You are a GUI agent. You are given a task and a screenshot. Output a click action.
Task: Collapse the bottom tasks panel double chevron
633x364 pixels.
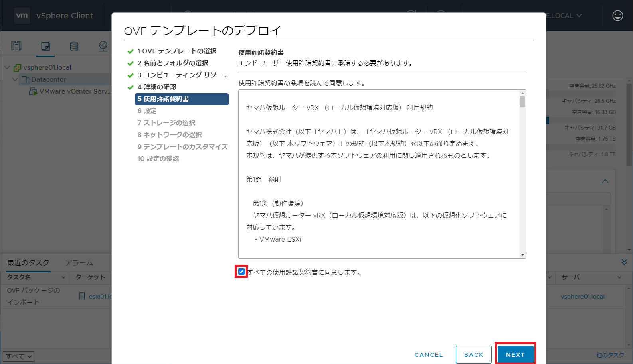[x=624, y=262]
